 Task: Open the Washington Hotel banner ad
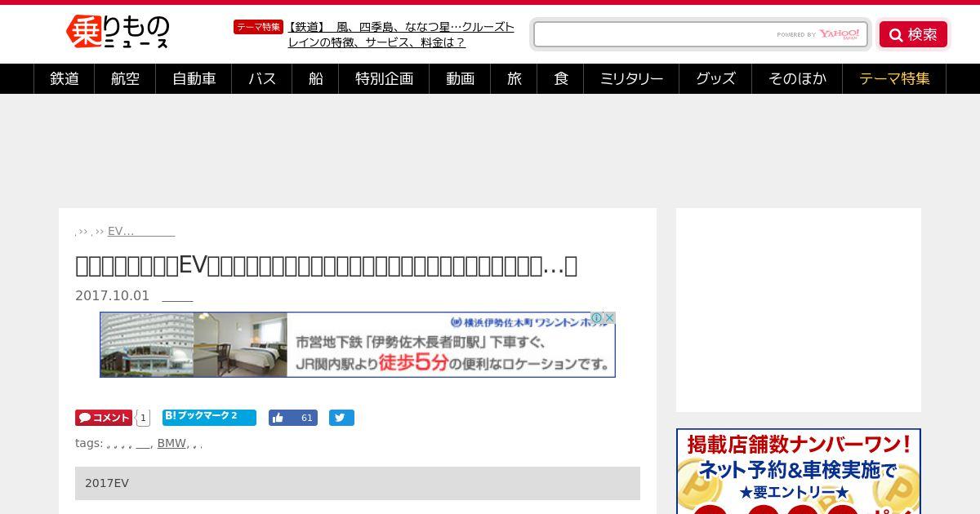pos(358,344)
